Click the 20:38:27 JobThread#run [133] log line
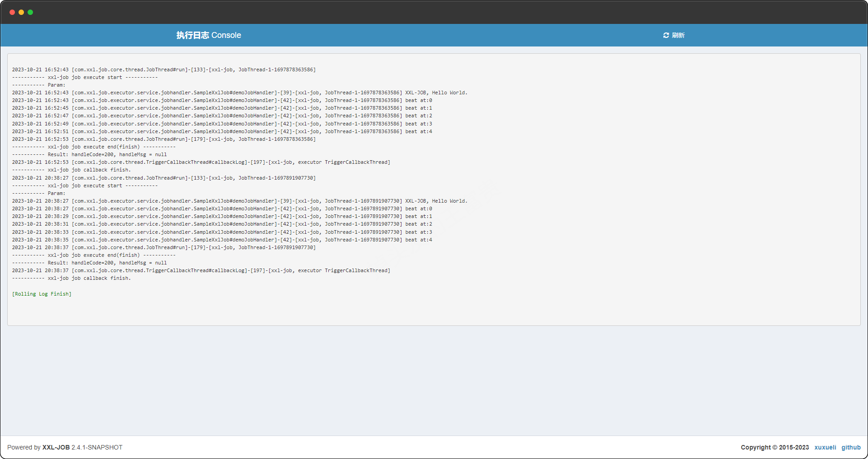The height and width of the screenshot is (459, 868). click(164, 178)
